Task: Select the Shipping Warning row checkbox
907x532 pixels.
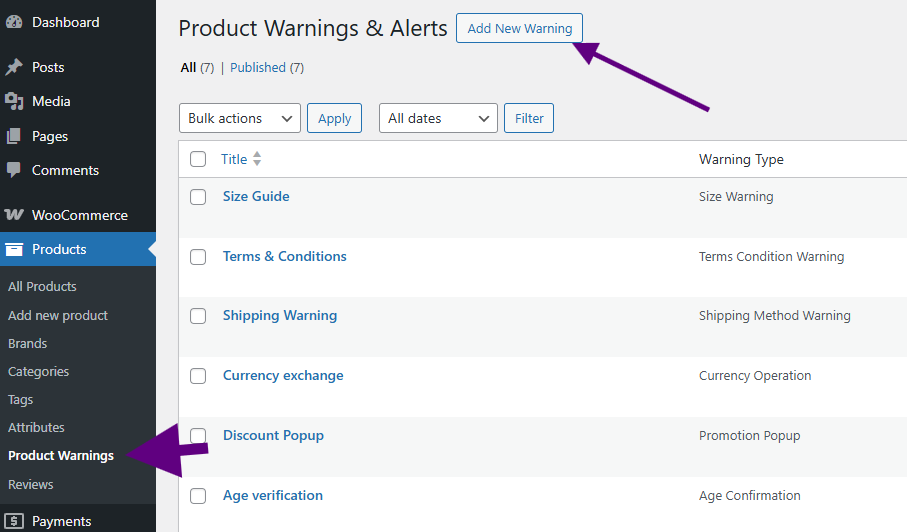Action: pyautogui.click(x=198, y=316)
